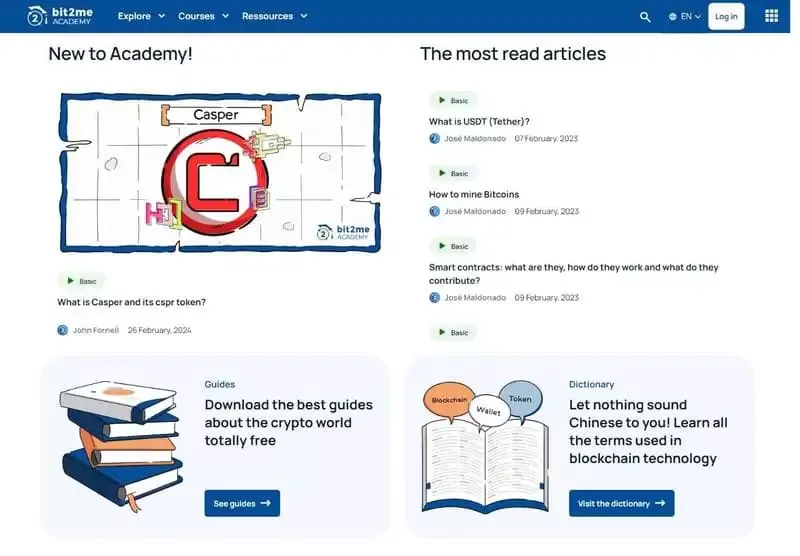This screenshot has width=800, height=556.
Task: Open 'What is Casper and its cspr token?'
Action: 132,302
